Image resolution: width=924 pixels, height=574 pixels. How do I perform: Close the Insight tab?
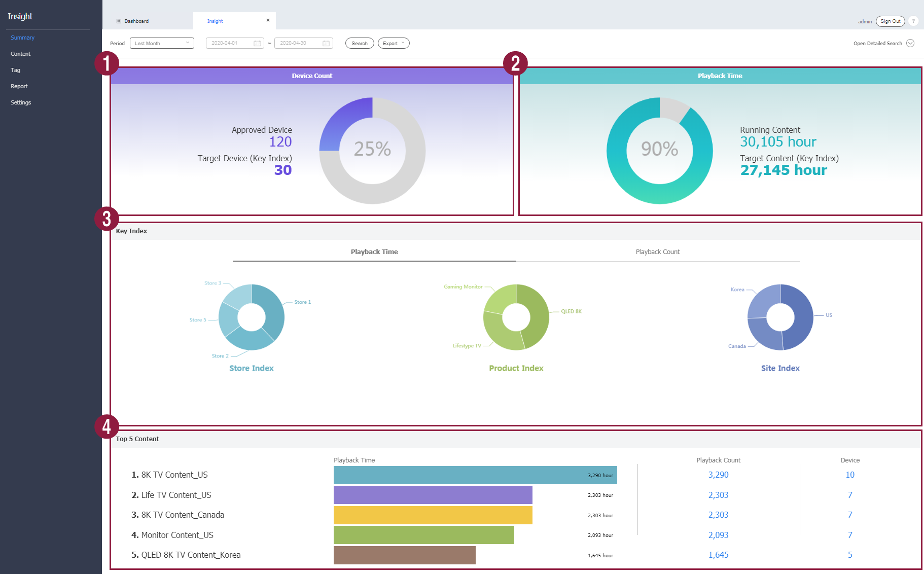[268, 20]
